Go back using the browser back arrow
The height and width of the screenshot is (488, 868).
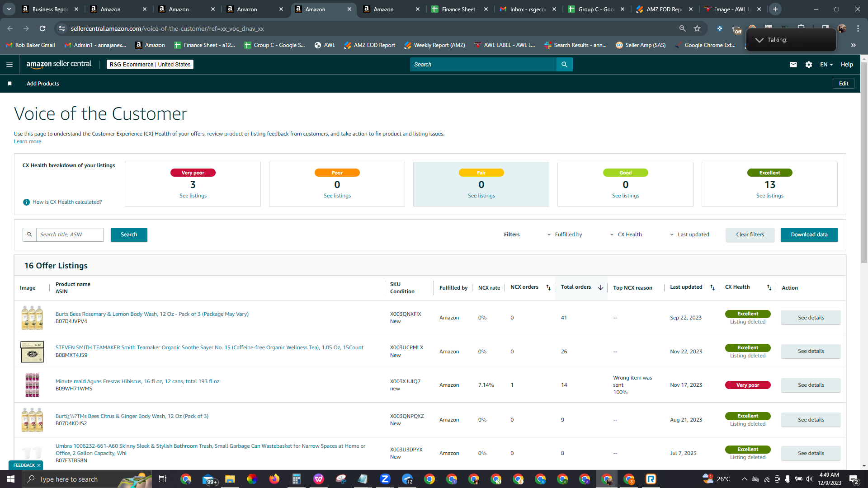pos(10,28)
